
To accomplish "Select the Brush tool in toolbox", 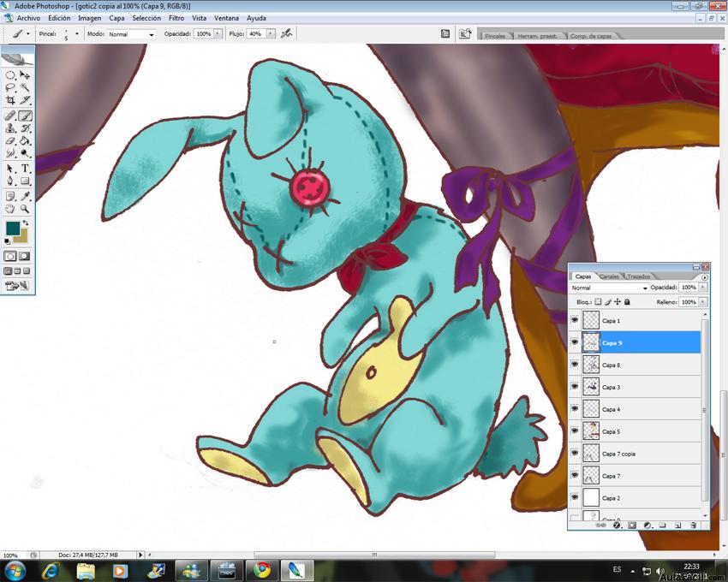I will [x=25, y=116].
